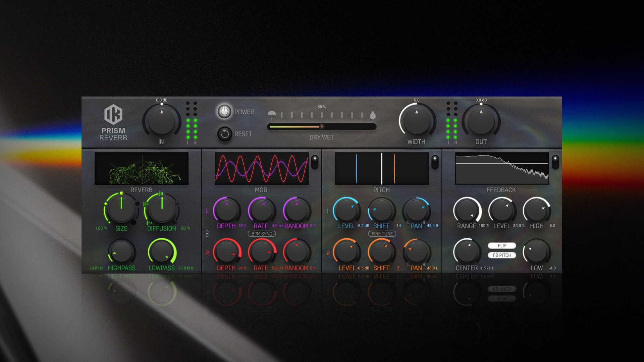Click the 5.9 Hz rate value

click(277, 268)
